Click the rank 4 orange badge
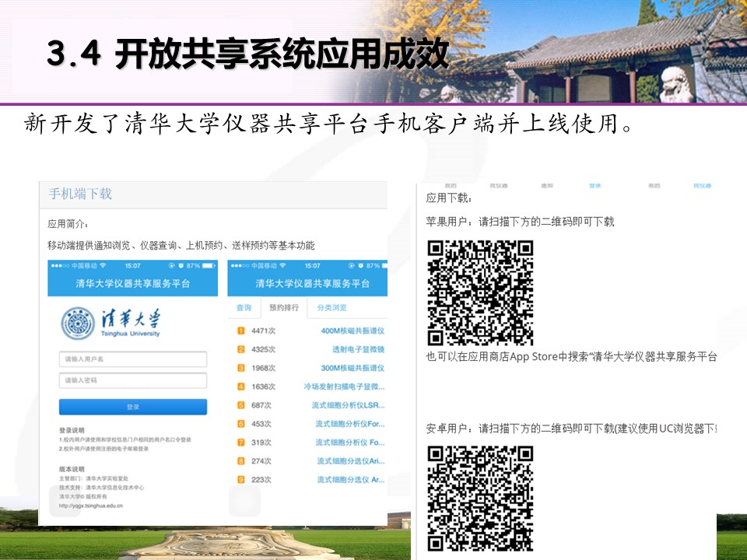747x560 pixels. tap(241, 387)
